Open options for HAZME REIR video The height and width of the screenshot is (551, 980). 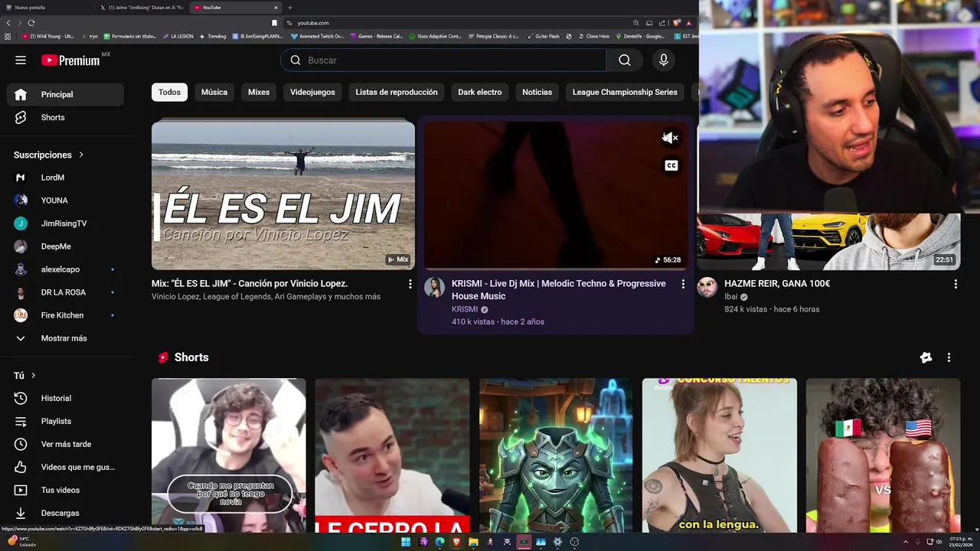[955, 284]
